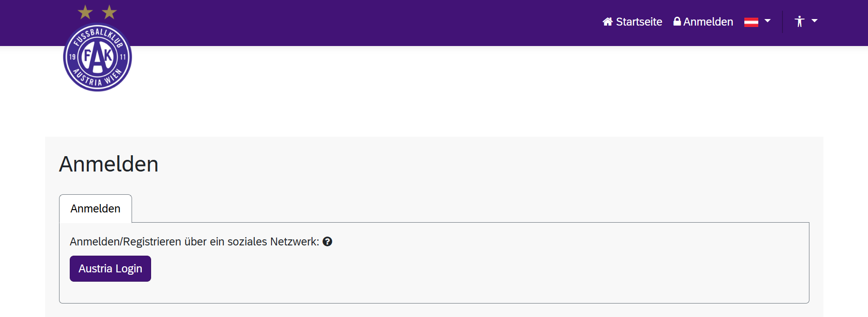Click the accessibility person icon
Image resolution: width=868 pixels, height=317 pixels.
click(799, 21)
